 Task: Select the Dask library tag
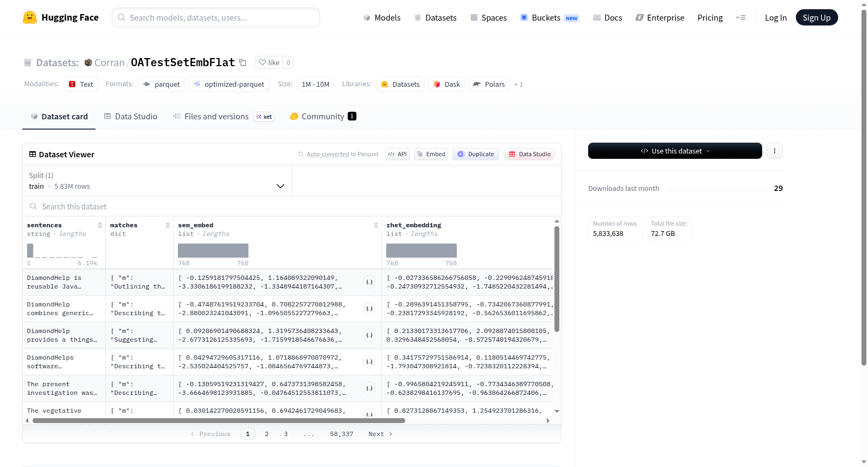(x=446, y=84)
